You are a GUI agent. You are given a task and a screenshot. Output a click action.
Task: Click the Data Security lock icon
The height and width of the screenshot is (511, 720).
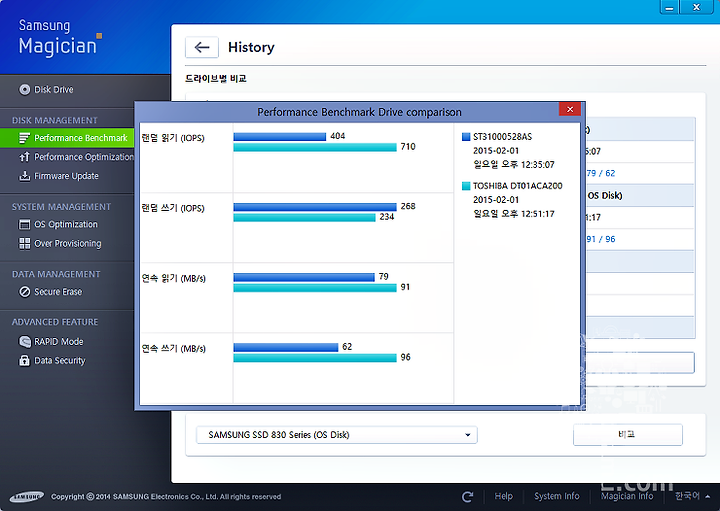pyautogui.click(x=24, y=360)
